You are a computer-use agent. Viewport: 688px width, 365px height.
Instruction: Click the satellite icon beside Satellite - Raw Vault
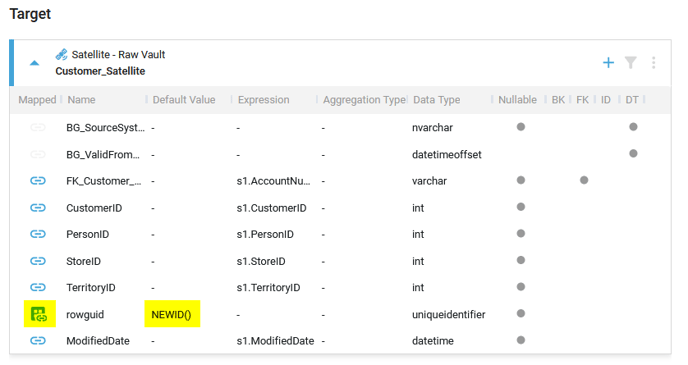pos(61,54)
